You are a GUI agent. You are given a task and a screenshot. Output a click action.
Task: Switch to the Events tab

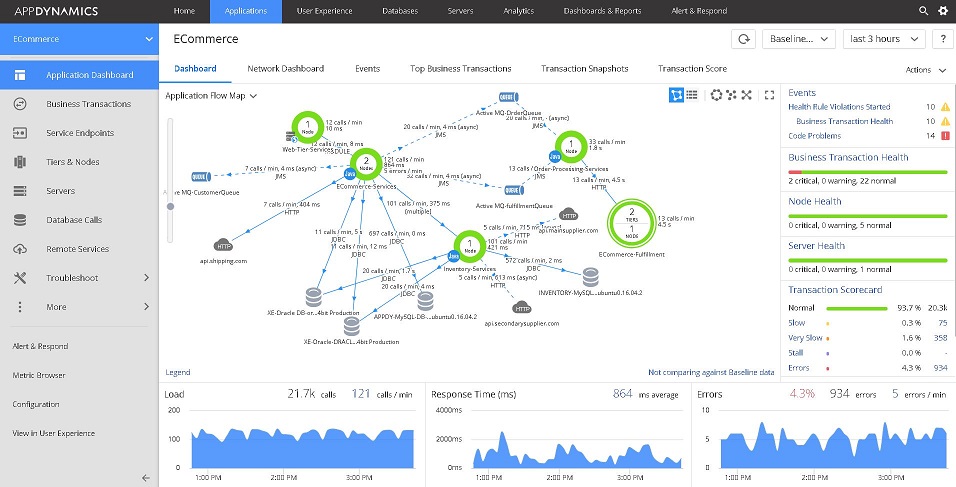[x=368, y=69]
